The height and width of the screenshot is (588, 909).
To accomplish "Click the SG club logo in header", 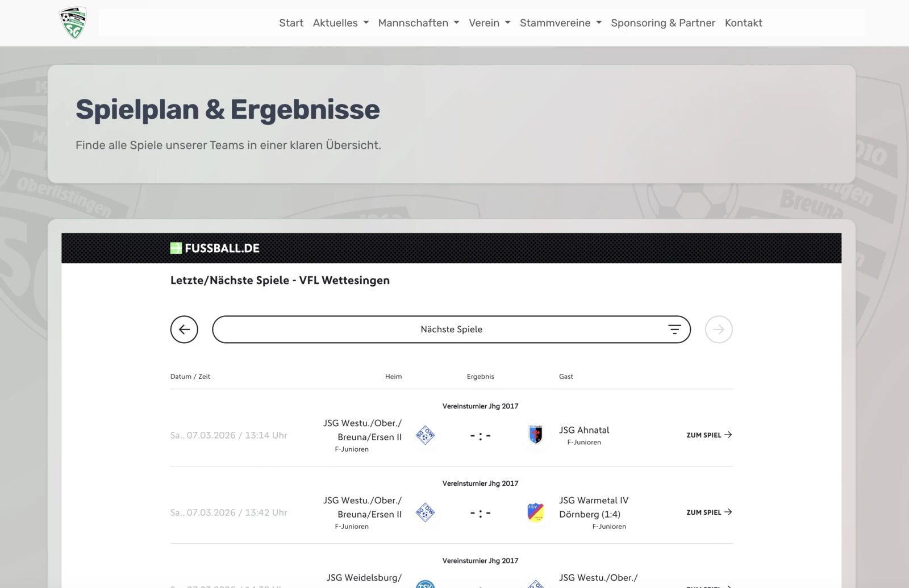I will (73, 23).
